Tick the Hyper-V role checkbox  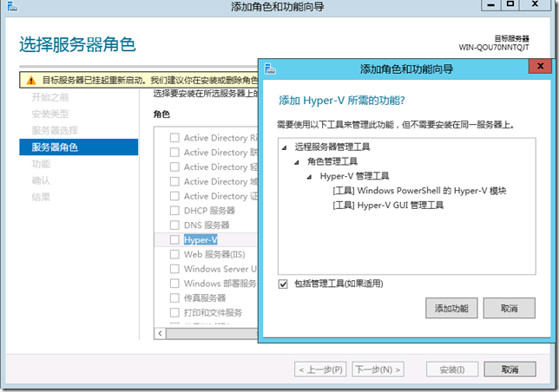tap(174, 240)
